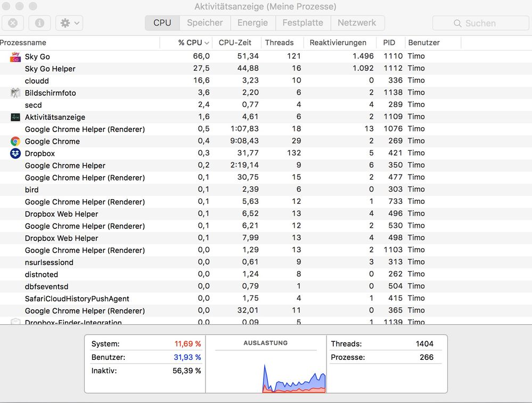Click the total Threads value 1404
532x403 pixels.
pyautogui.click(x=424, y=343)
